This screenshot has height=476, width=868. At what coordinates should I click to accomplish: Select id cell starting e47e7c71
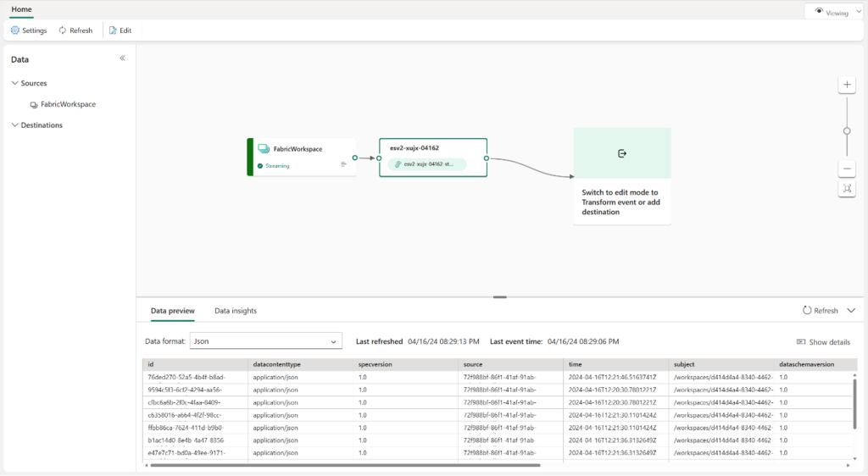click(195, 453)
